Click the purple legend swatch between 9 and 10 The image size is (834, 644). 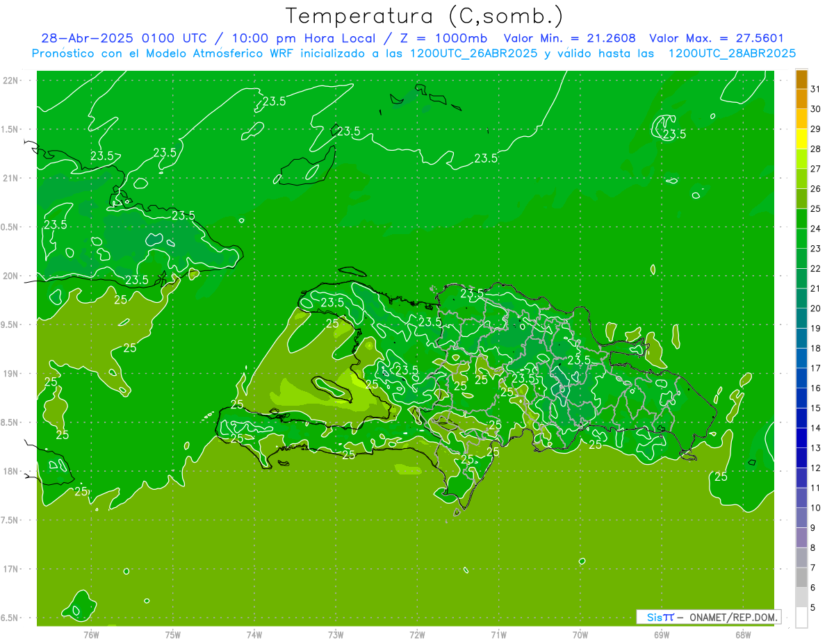click(801, 518)
